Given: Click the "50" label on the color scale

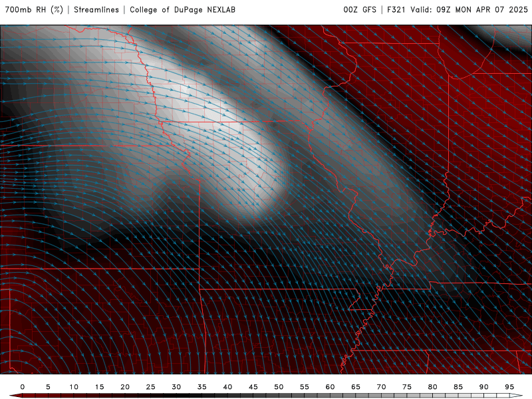Looking at the screenshot, I should pyautogui.click(x=279, y=387).
